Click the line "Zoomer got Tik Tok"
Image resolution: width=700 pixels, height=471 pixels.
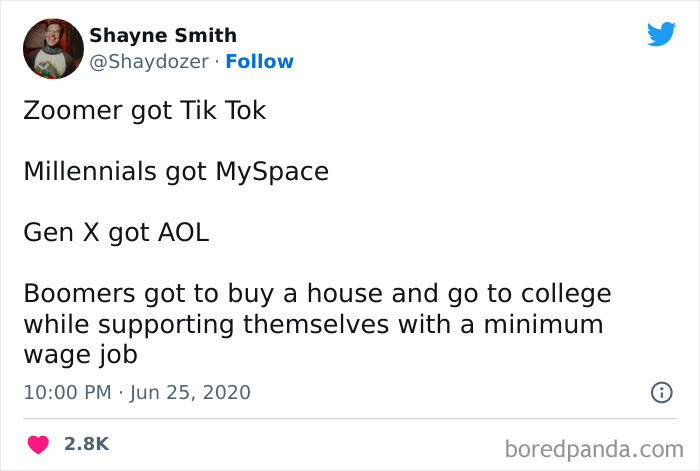tap(145, 110)
